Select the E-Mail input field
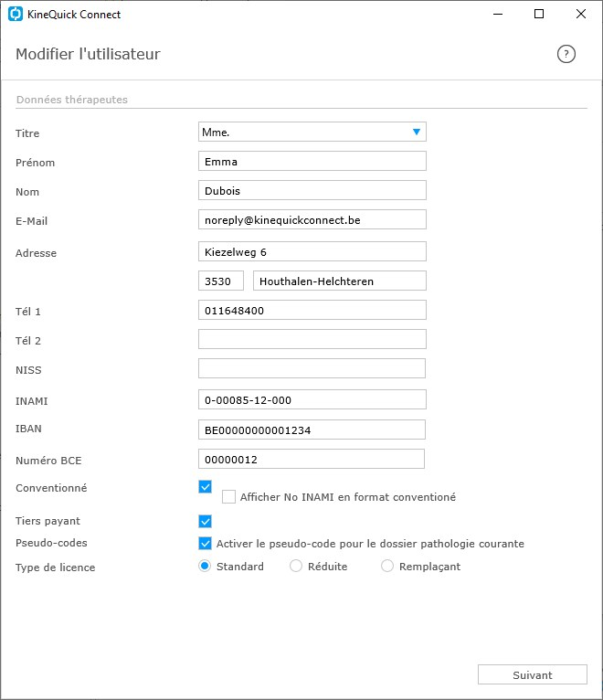Viewport: 603px width, 700px height. click(312, 219)
